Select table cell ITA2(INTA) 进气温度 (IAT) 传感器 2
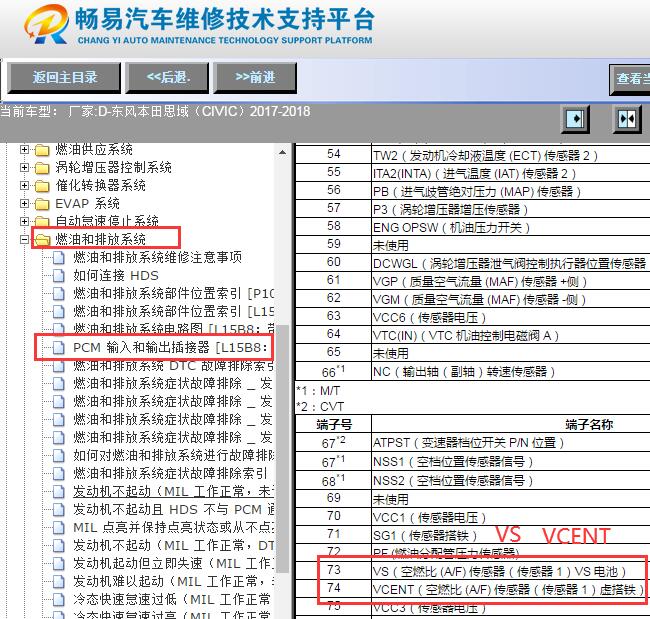This screenshot has width=650, height=619. (x=511, y=173)
